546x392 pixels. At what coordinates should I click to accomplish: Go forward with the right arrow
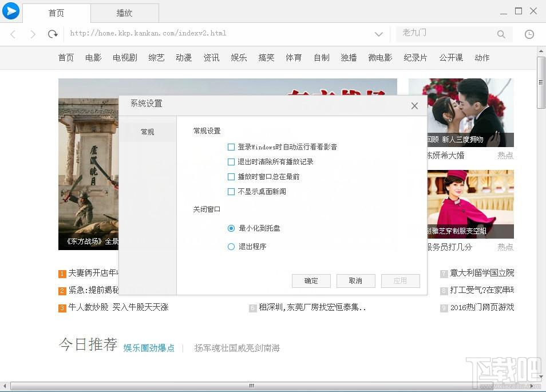pos(33,34)
